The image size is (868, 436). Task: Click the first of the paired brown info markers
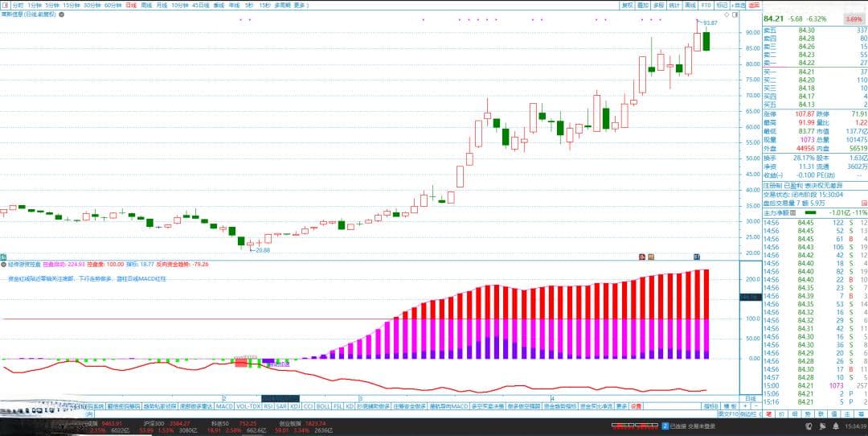coord(643,257)
